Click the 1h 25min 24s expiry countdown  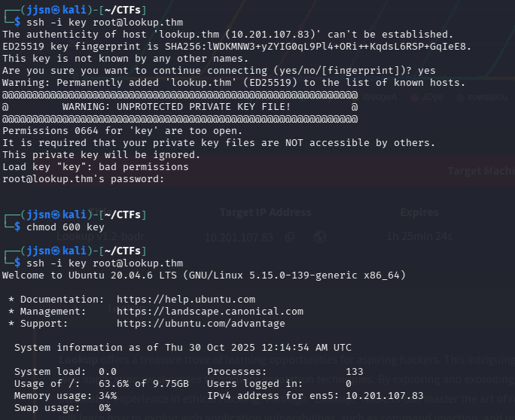[x=419, y=236]
